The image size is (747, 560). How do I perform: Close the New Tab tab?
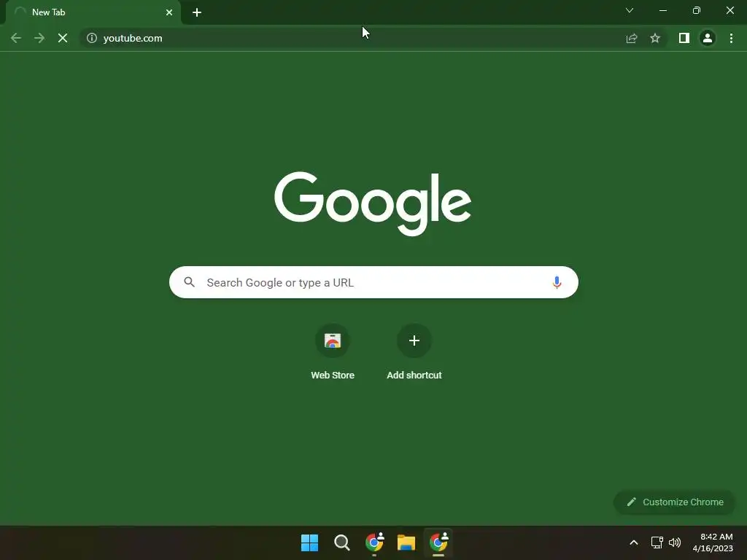click(x=169, y=12)
